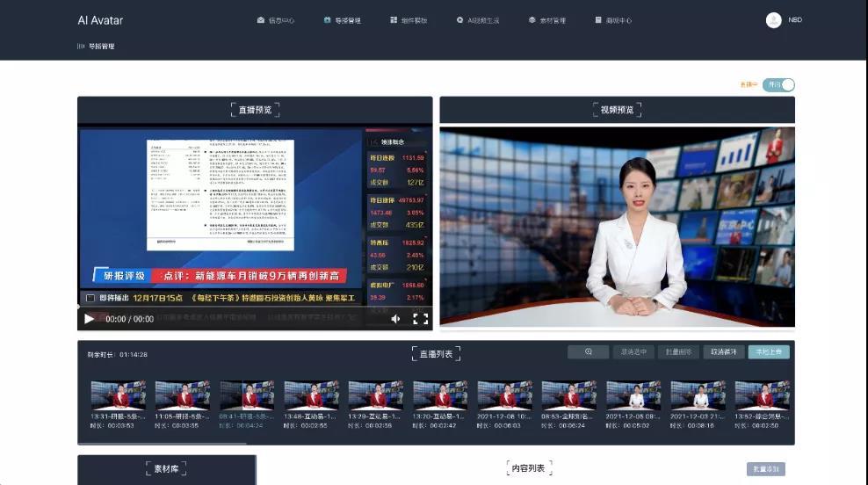
Task: Click the 导播管理 calendar icon in top navigation
Action: pyautogui.click(x=327, y=20)
